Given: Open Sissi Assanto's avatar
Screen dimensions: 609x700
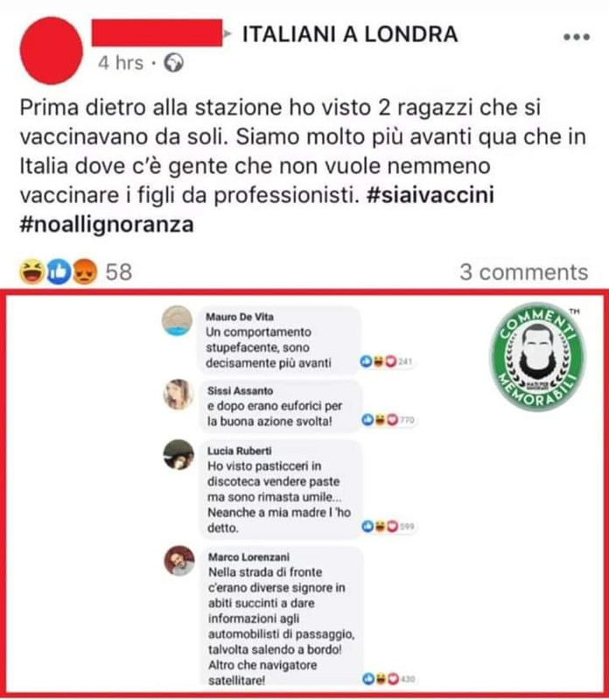Looking at the screenshot, I should pos(178,395).
